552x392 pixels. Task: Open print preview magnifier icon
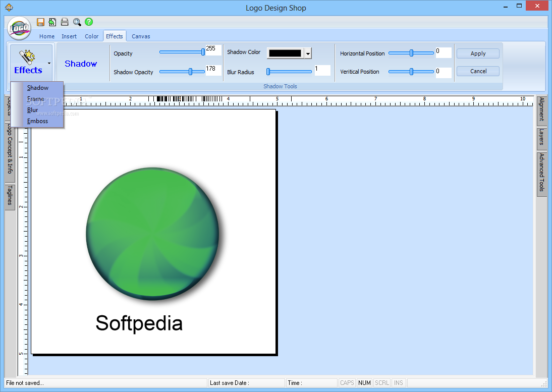(77, 22)
